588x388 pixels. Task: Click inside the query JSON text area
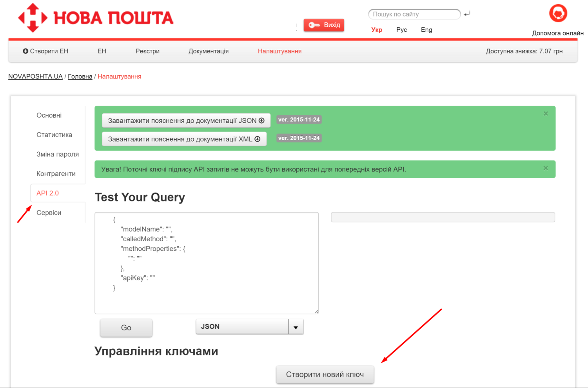[207, 263]
